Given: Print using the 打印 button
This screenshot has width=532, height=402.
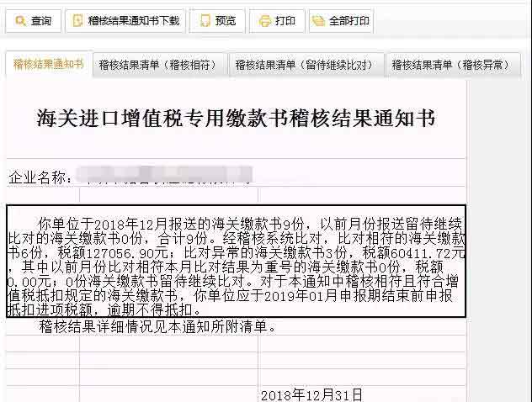Looking at the screenshot, I should [x=277, y=21].
